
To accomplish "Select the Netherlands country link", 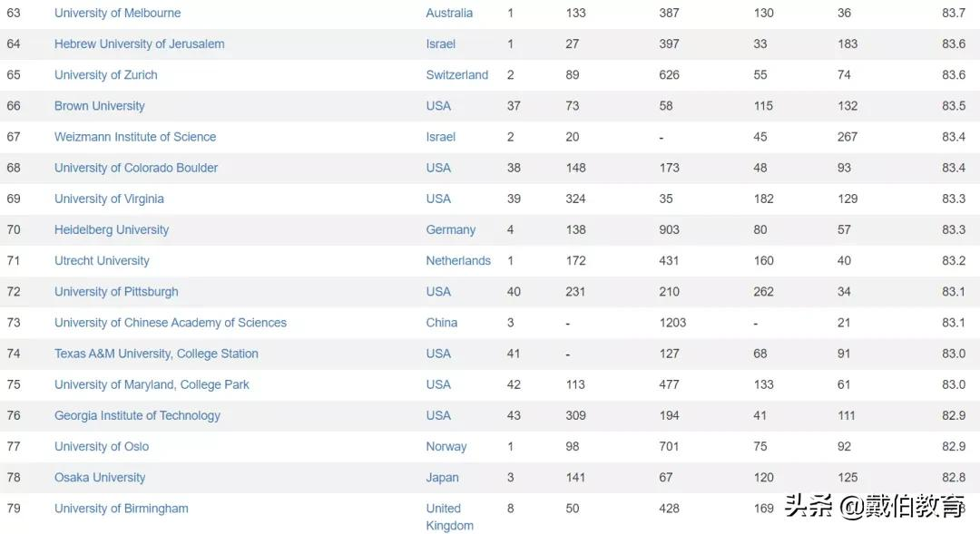I will [458, 260].
